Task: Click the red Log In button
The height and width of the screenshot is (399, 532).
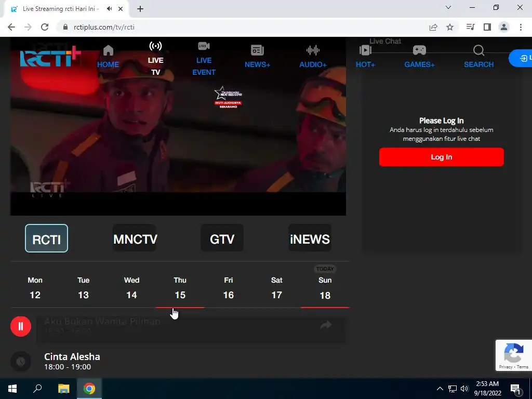Action: 442,157
